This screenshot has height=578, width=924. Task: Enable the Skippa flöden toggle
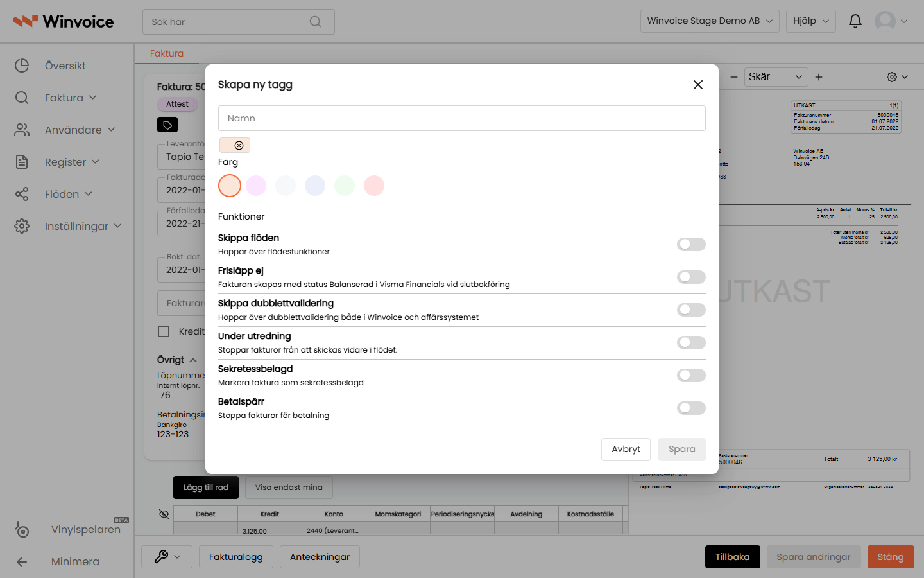point(691,244)
